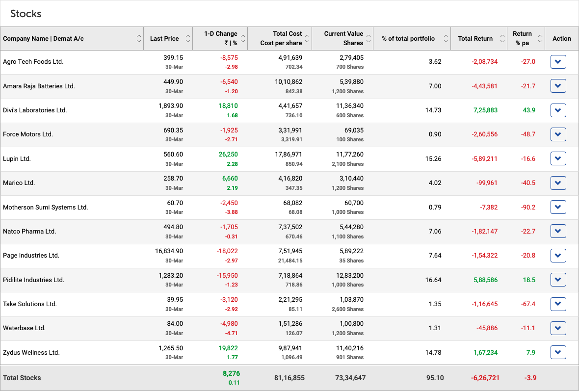Expand action menu for Force Motors

(x=558, y=134)
